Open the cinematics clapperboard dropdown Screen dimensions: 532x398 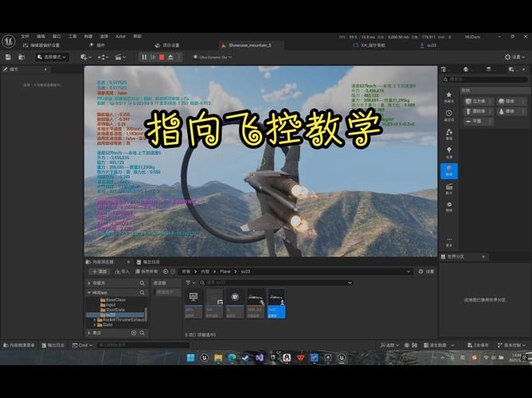(x=120, y=57)
